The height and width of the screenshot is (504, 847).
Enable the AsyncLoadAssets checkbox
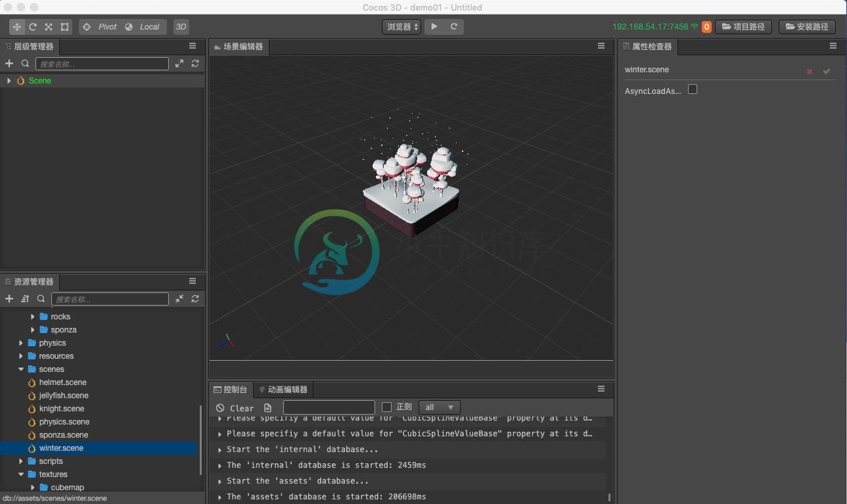(693, 89)
